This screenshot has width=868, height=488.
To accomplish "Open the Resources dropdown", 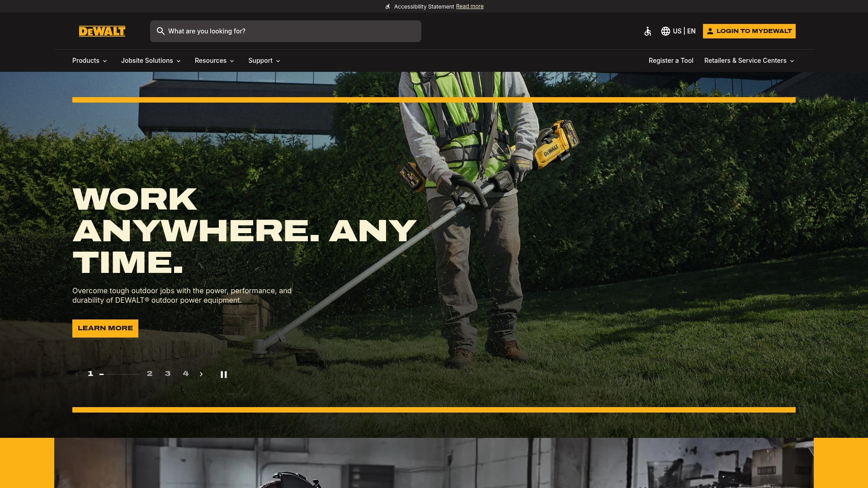I will [215, 61].
